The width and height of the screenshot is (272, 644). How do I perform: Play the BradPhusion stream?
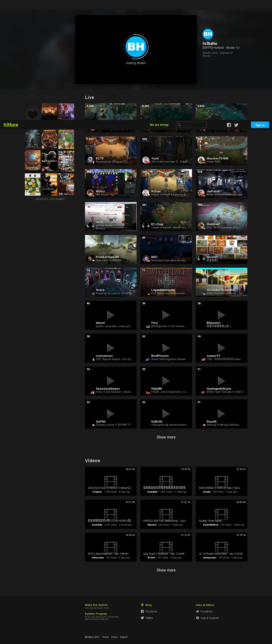point(166,348)
